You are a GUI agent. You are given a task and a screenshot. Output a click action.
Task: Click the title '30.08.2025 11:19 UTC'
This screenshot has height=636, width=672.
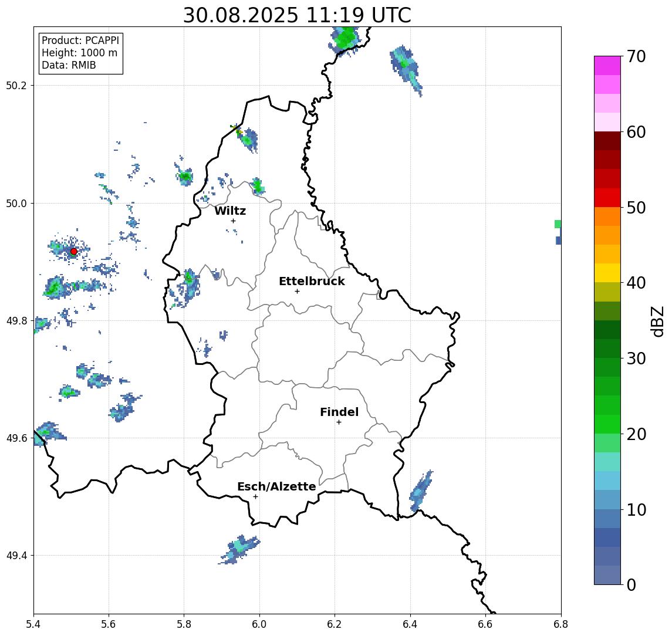point(297,15)
